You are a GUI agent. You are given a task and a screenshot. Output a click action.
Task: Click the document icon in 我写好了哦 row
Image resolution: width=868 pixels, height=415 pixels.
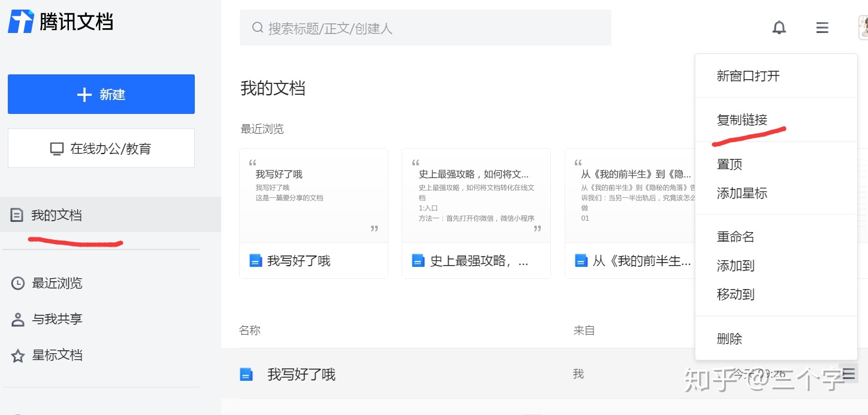246,375
